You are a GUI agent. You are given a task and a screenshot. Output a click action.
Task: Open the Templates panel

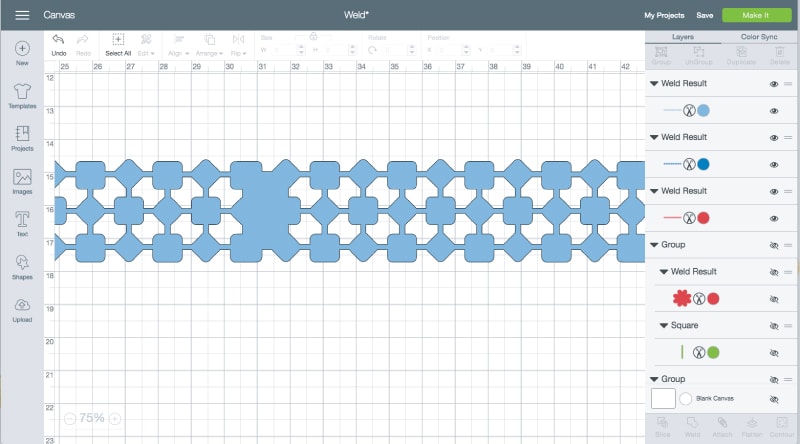coord(22,95)
